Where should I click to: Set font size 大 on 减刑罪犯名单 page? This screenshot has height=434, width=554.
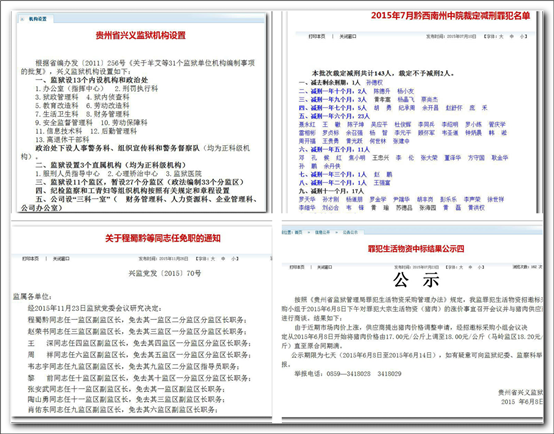501,36
